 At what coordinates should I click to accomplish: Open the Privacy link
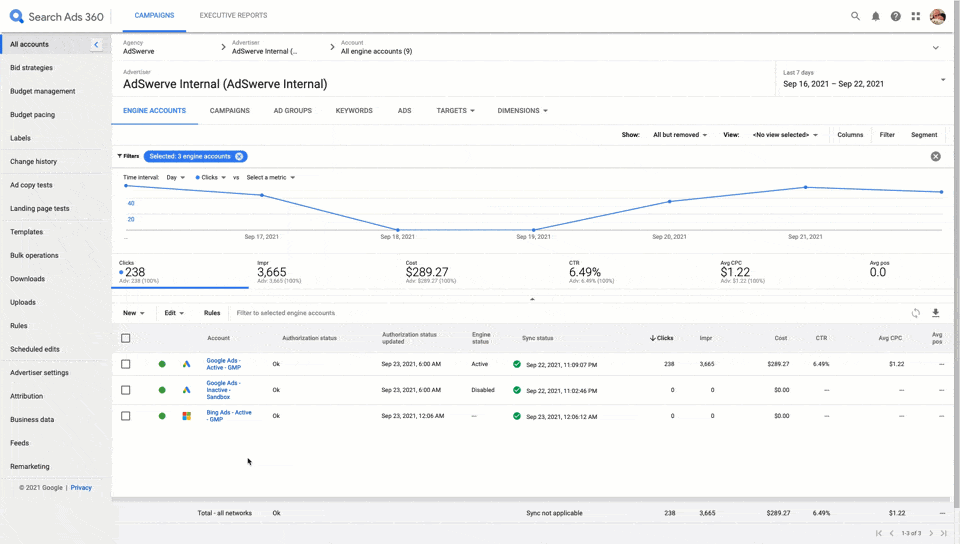tap(81, 488)
